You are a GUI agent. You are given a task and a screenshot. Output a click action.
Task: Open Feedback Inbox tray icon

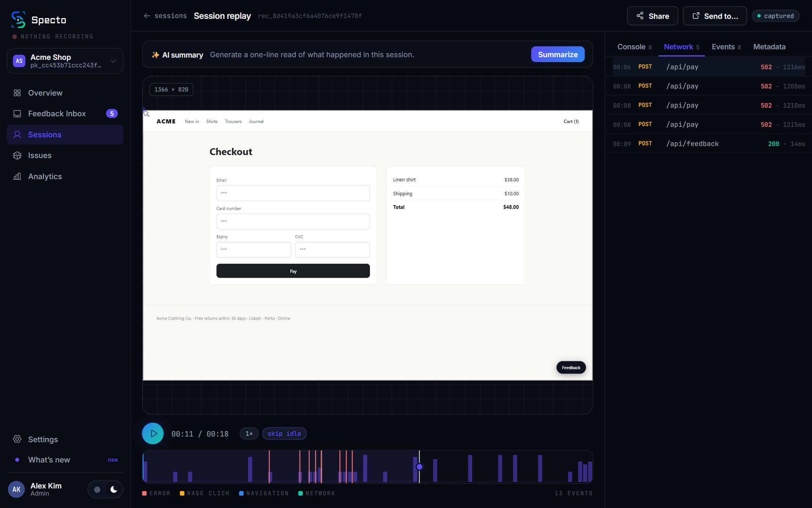coord(17,114)
